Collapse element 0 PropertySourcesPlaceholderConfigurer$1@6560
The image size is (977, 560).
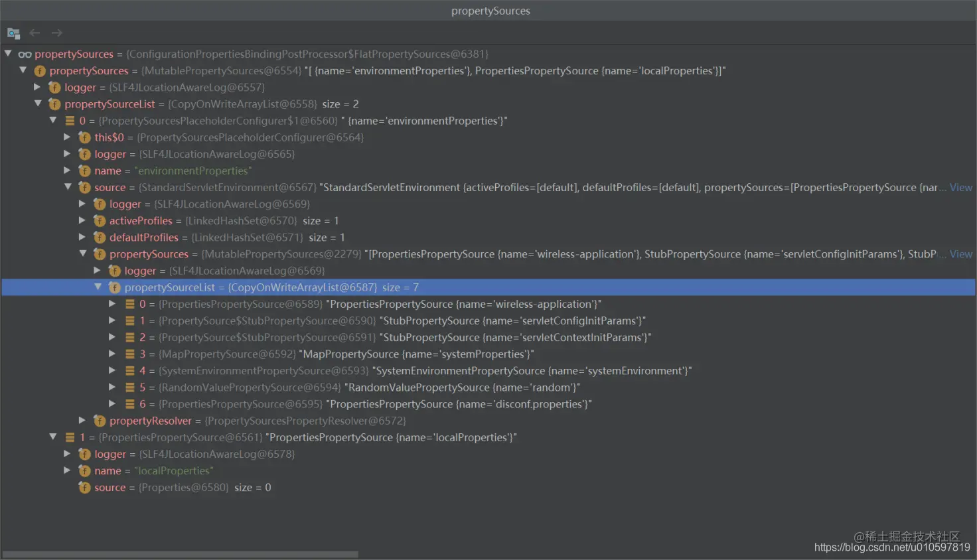[53, 120]
